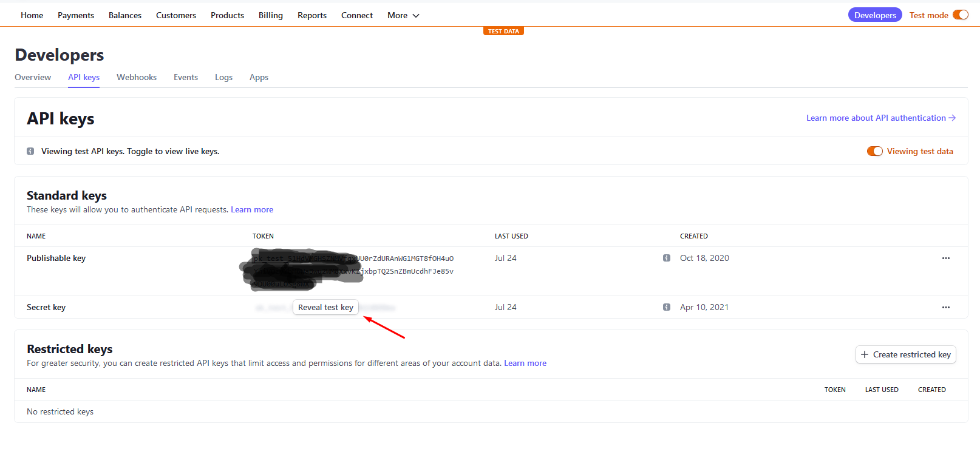Click the Developers pill button
The height and width of the screenshot is (463, 980).
click(x=874, y=15)
